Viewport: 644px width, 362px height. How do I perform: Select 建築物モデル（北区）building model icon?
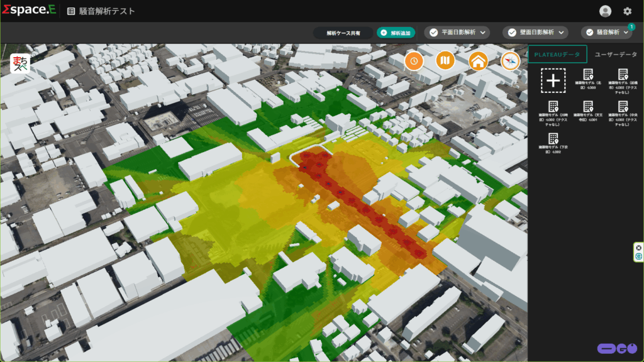click(x=587, y=75)
